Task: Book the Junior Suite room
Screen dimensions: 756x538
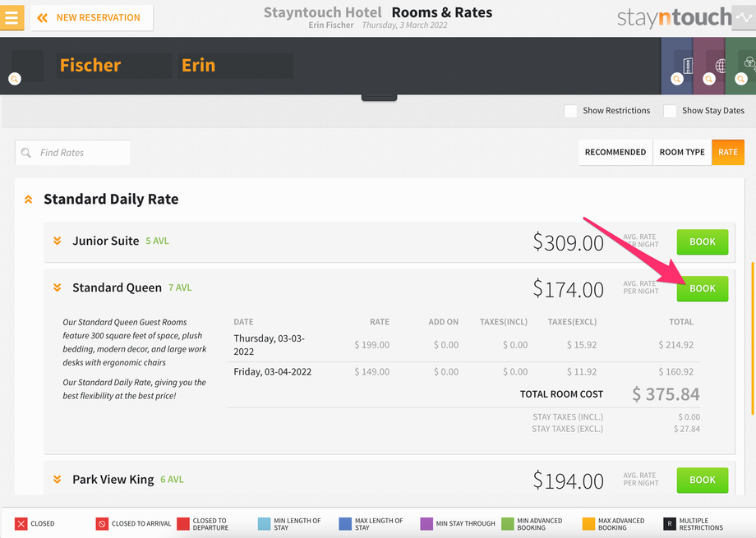Action: (703, 242)
